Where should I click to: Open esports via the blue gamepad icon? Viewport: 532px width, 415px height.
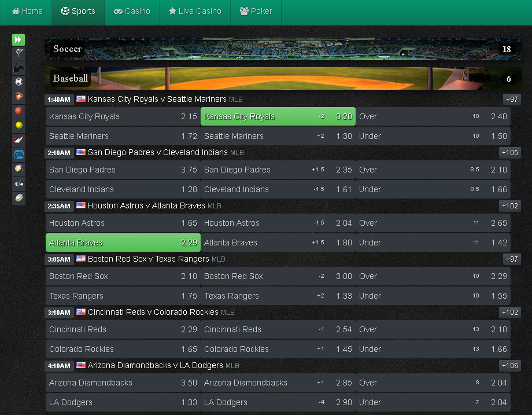[x=19, y=154]
